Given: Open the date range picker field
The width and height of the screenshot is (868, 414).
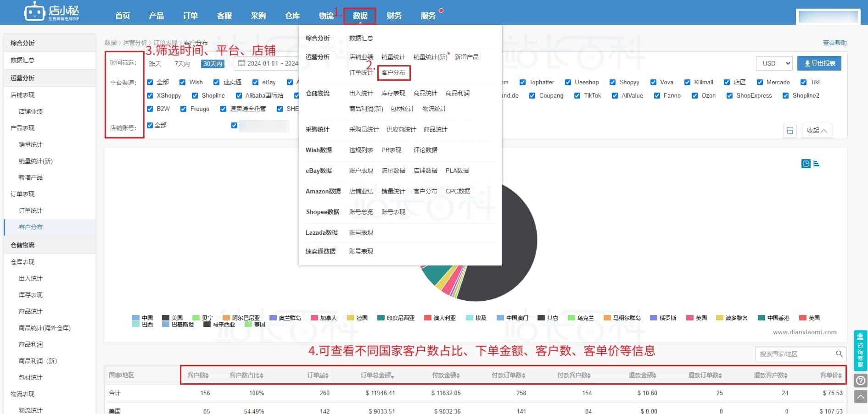Looking at the screenshot, I should [267, 63].
